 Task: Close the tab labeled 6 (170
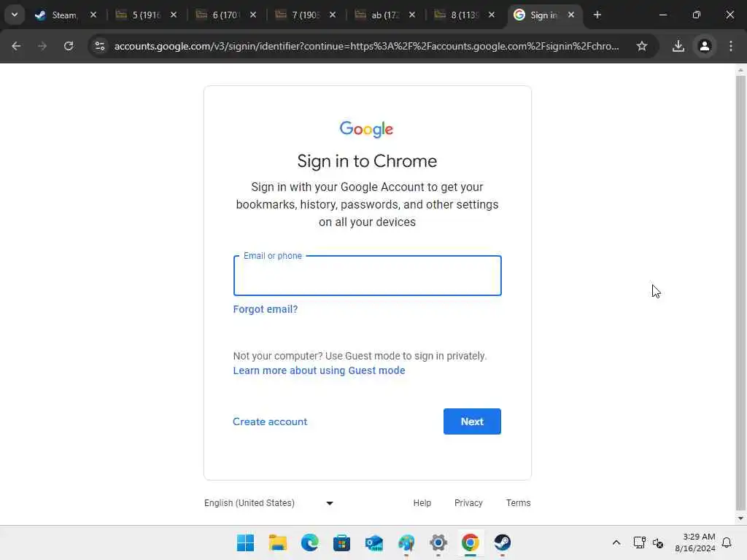point(253,15)
